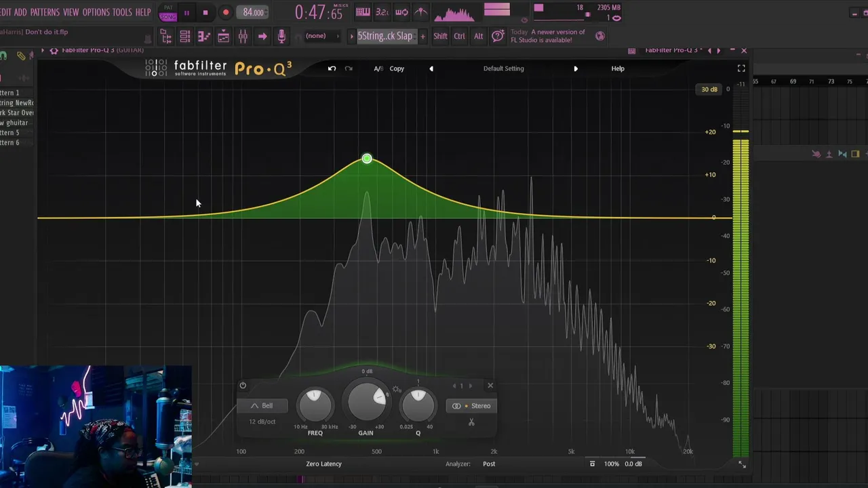Viewport: 868px width, 488px height.
Task: Click the FL Studio update notification text
Action: pos(548,36)
